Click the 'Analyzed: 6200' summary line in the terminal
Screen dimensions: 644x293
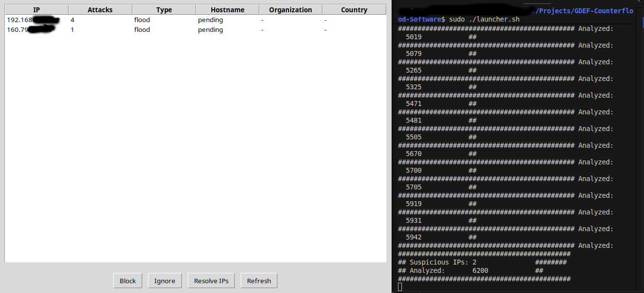[x=443, y=270]
